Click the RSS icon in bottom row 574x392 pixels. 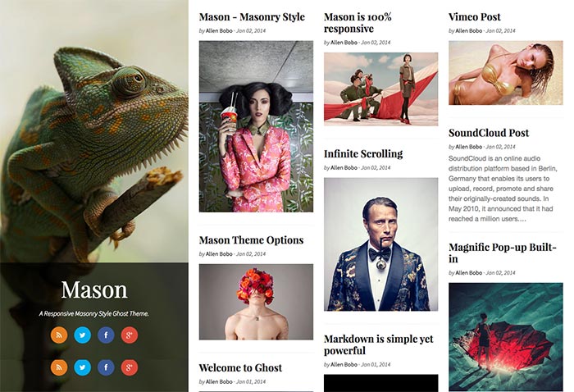tap(59, 367)
